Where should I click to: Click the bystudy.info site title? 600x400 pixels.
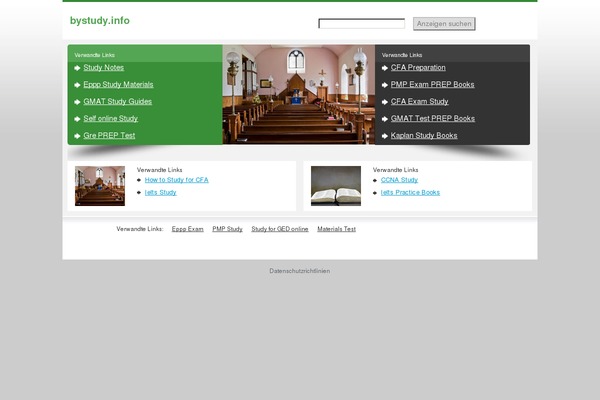tap(99, 21)
